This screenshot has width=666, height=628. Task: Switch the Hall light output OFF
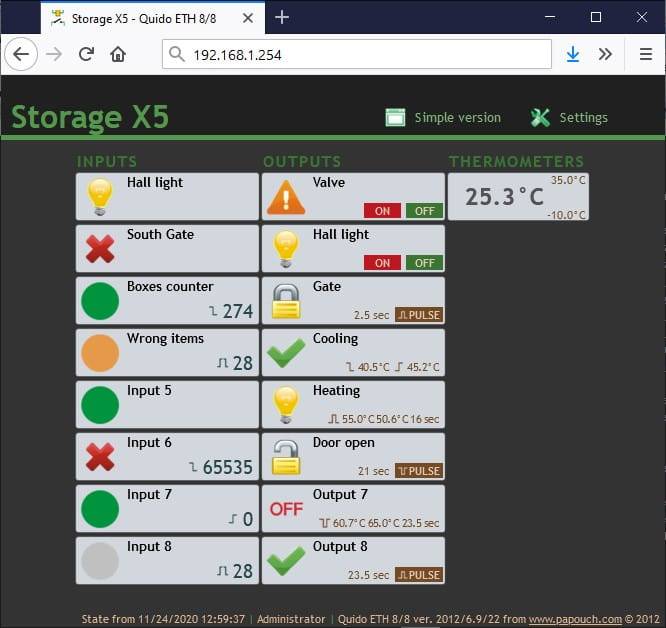(424, 263)
